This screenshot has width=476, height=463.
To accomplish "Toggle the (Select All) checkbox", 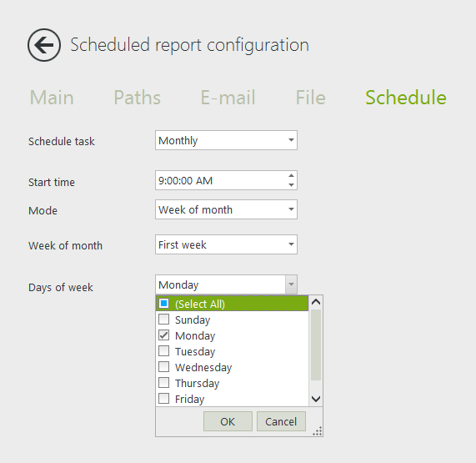I will click(164, 304).
